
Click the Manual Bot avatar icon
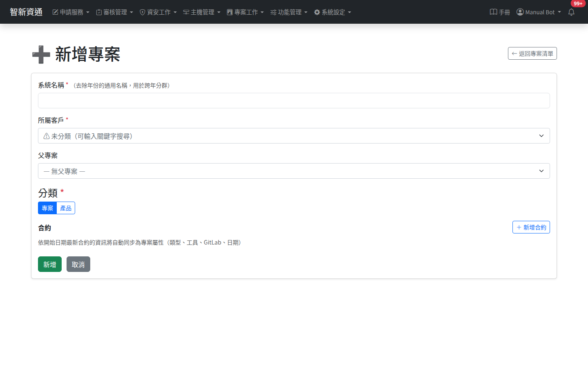(520, 12)
